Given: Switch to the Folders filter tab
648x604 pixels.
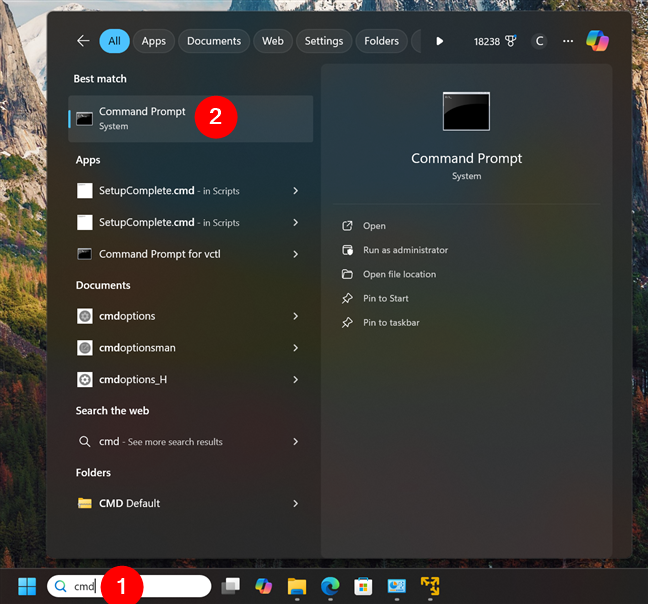Looking at the screenshot, I should tap(381, 41).
